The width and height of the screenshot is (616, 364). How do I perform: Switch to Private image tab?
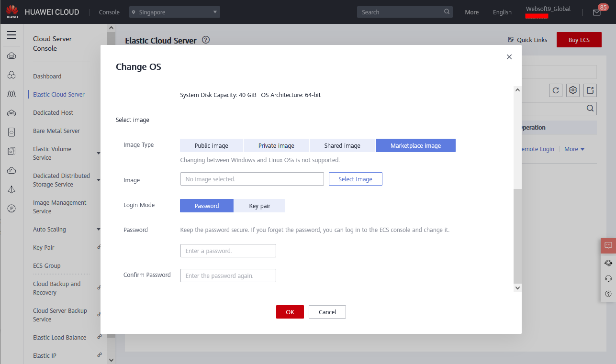[276, 145]
